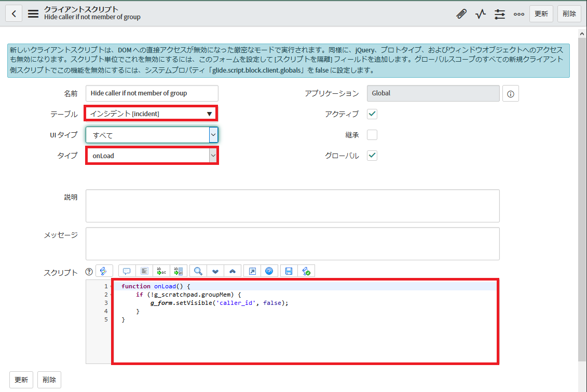Click into the 説明 text area
The width and height of the screenshot is (587, 392).
click(292, 206)
